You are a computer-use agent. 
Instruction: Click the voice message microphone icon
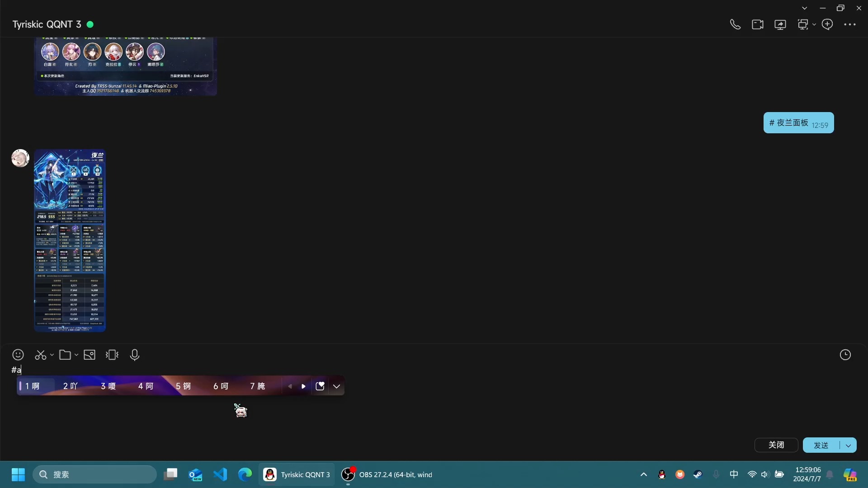(x=135, y=355)
